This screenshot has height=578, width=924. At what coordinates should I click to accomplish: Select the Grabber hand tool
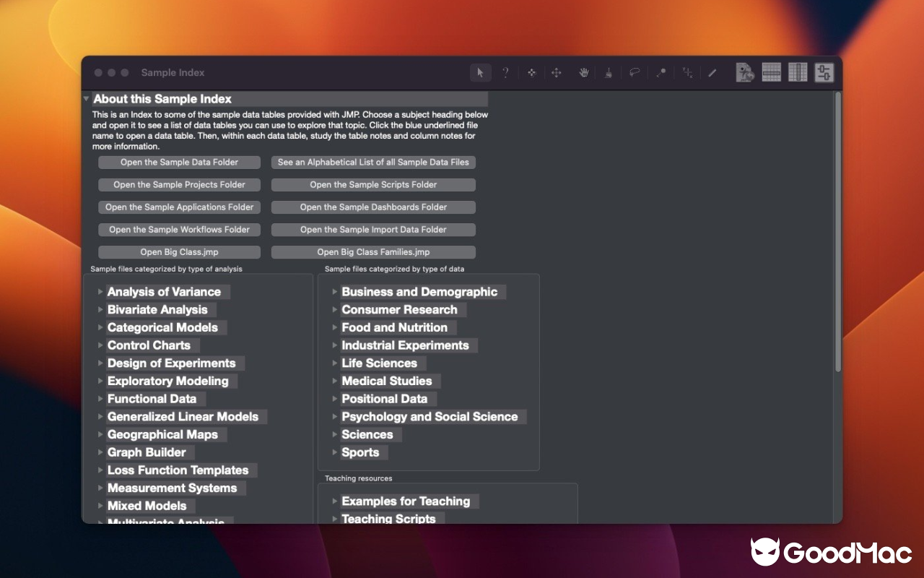click(583, 72)
